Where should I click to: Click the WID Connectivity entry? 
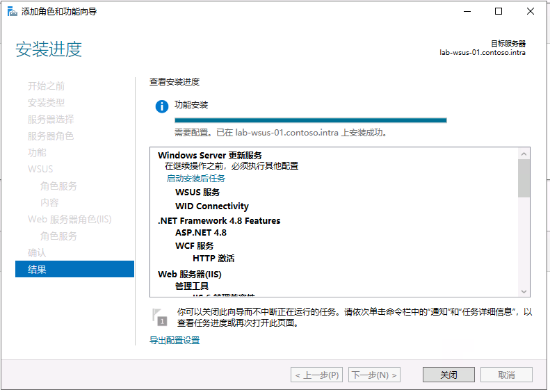coord(212,206)
